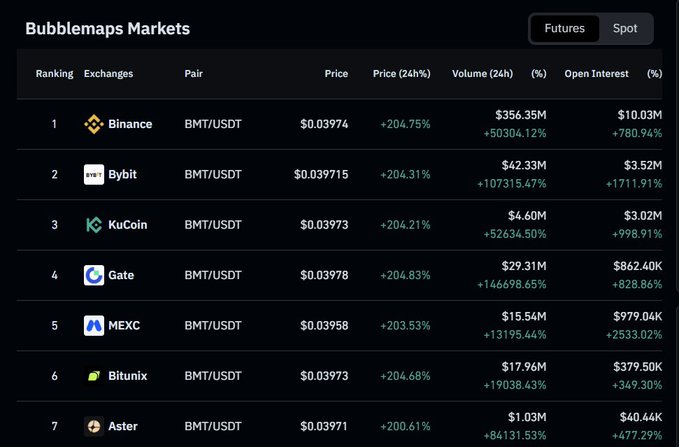The width and height of the screenshot is (679, 447).
Task: Click the MEXC exchange logo icon
Action: (94, 325)
